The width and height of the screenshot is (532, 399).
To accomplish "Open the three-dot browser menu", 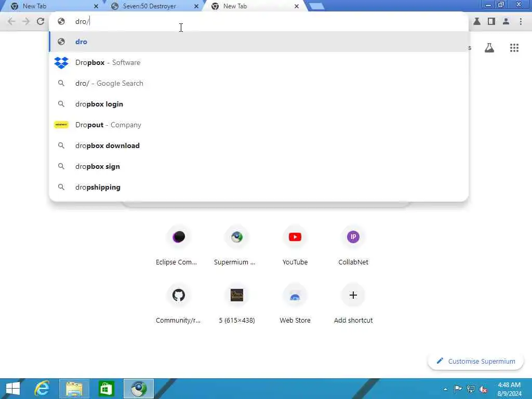I will point(521,21).
